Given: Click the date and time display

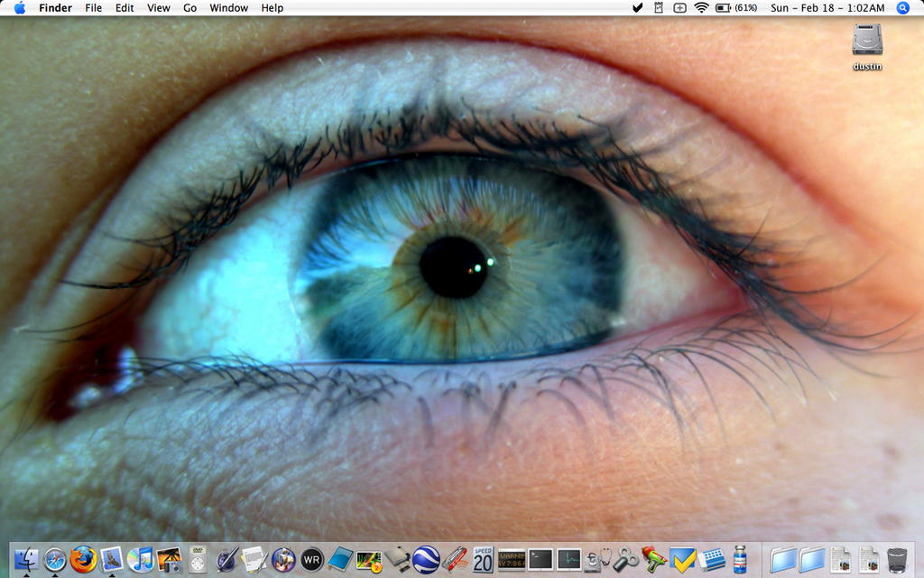Looking at the screenshot, I should pos(827,8).
